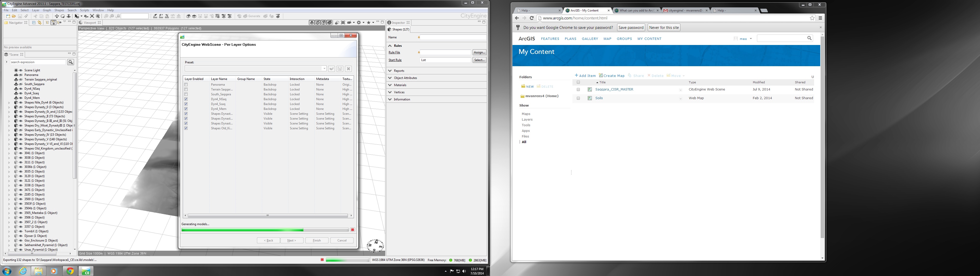Click the Generating models progress bar
Image resolution: width=980 pixels, height=276 pixels.
click(265, 230)
